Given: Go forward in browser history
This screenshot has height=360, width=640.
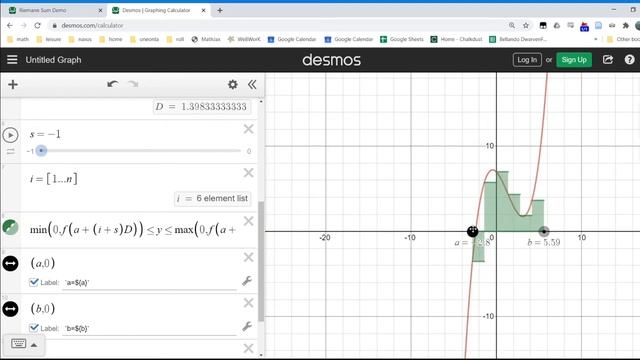Looking at the screenshot, I should (24, 25).
